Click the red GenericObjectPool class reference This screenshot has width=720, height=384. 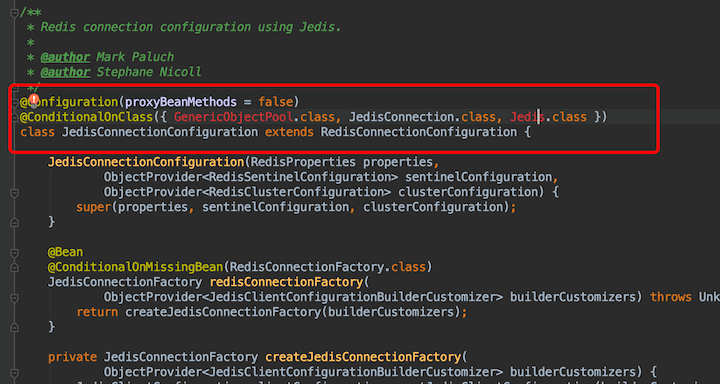pos(233,117)
